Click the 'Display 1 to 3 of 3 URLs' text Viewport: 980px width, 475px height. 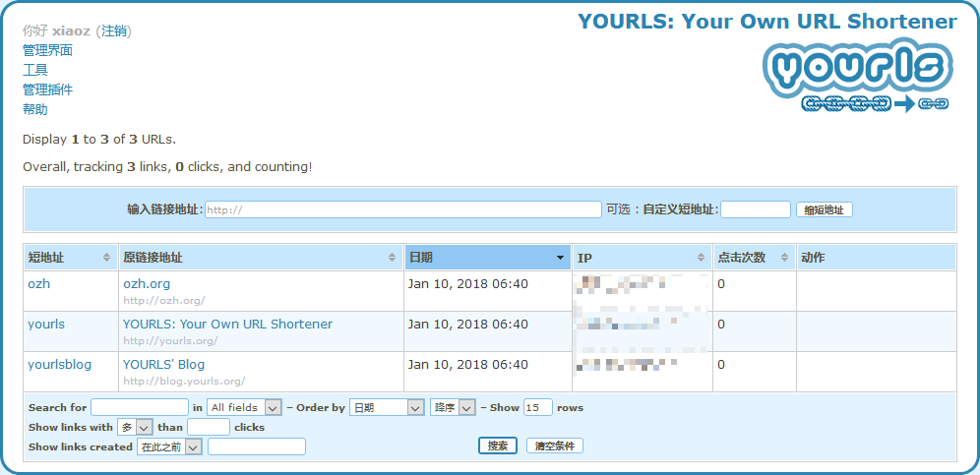tap(99, 140)
